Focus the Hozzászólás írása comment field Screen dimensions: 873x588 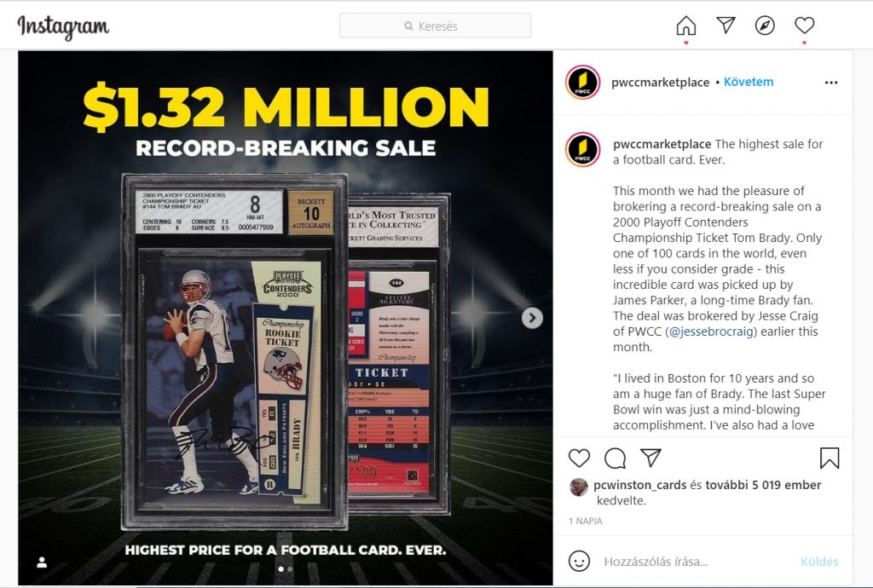(x=696, y=562)
